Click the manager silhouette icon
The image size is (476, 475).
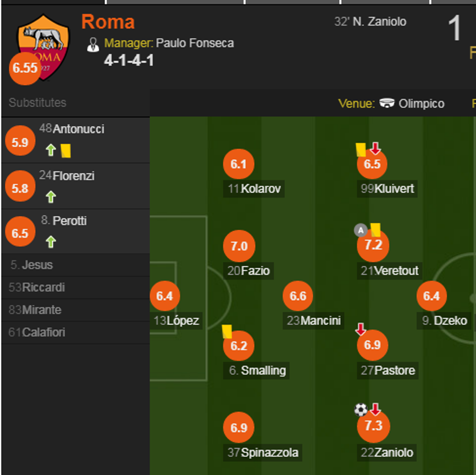point(93,44)
